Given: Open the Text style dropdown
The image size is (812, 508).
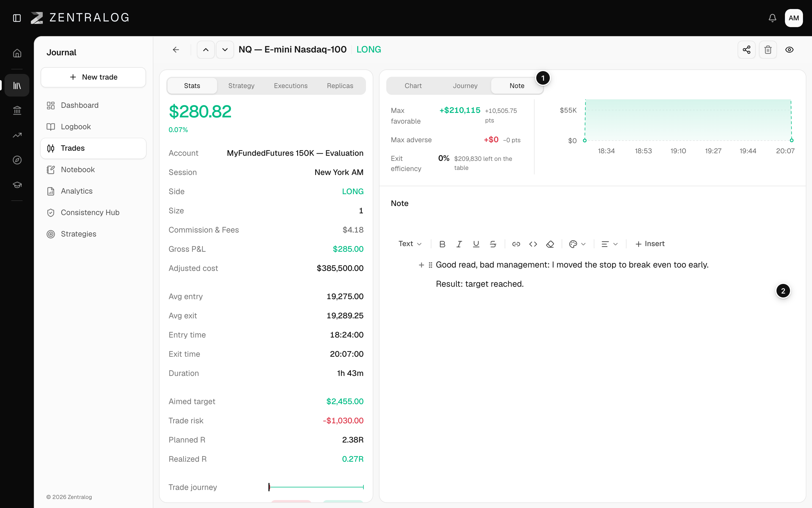Looking at the screenshot, I should (x=410, y=244).
